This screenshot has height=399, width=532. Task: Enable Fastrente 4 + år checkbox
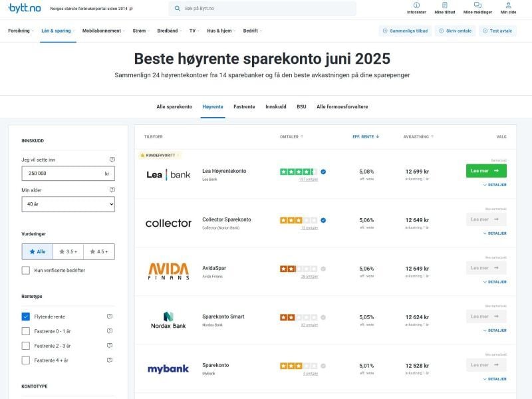[26, 360]
